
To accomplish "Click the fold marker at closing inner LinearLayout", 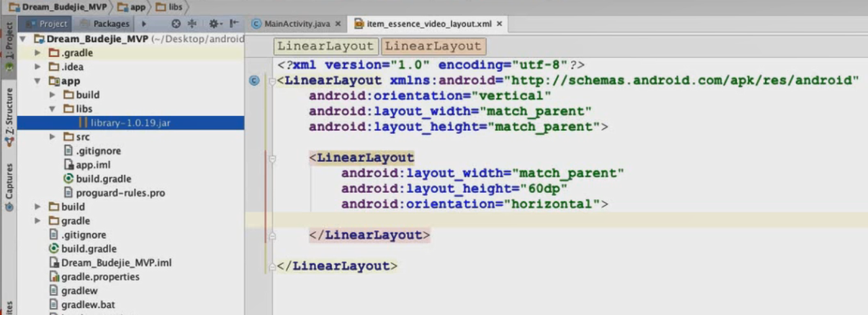I will click(x=272, y=236).
